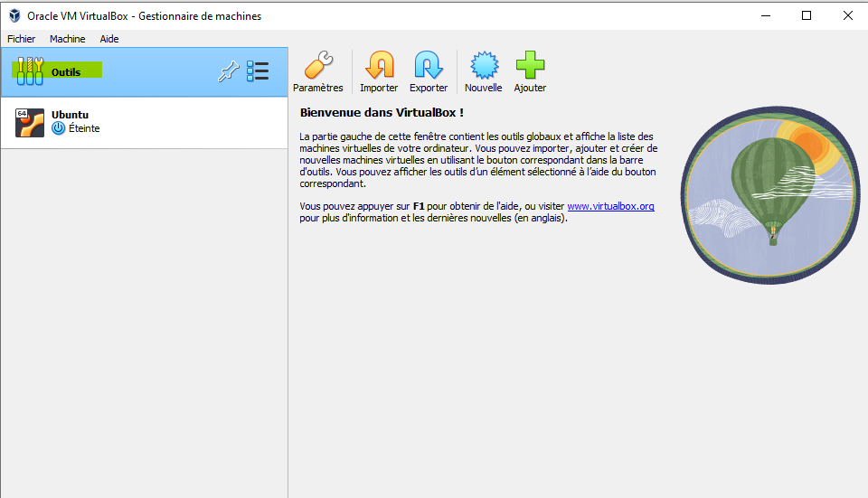
Task: Click the Exporter appliance icon
Action: pos(429,66)
